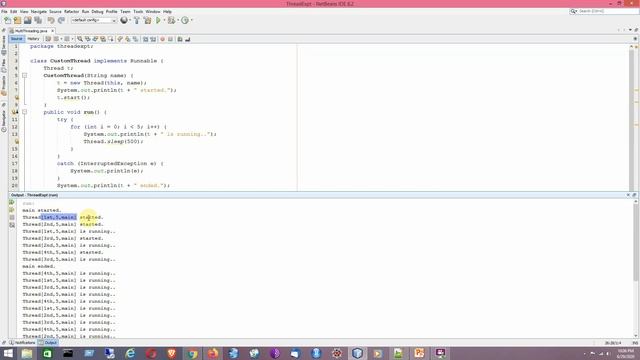Image resolution: width=640 pixels, height=360 pixels.
Task: Expand the Profile Project dropdown arrow
Action: (191, 20)
